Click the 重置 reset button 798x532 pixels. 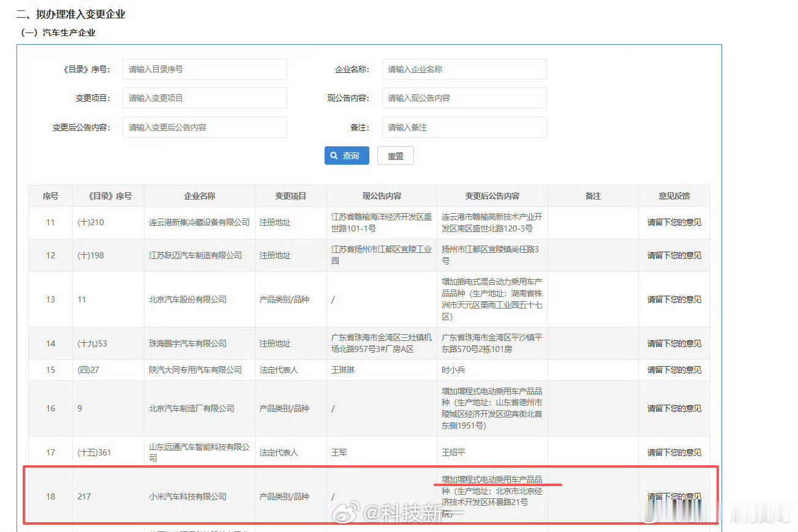point(396,155)
